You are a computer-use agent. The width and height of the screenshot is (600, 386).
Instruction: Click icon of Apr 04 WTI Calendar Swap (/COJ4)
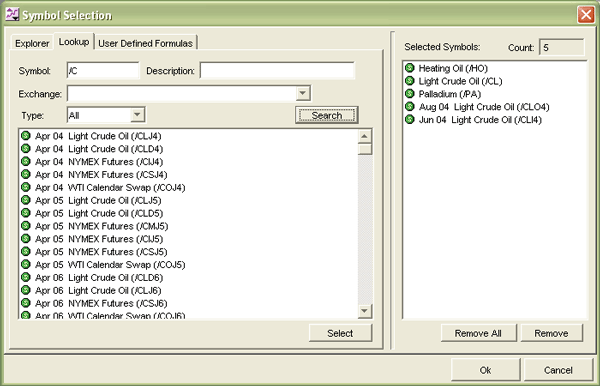tap(26, 187)
